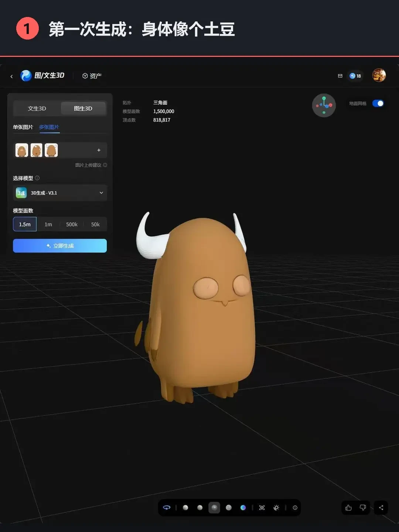
Task: Select the second grey sphere render mode
Action: point(200,508)
